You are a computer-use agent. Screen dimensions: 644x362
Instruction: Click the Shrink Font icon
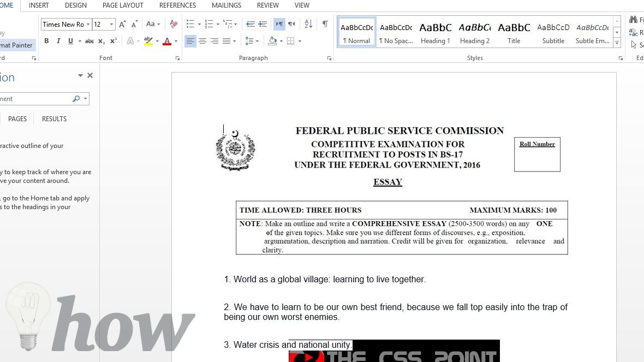(x=135, y=24)
